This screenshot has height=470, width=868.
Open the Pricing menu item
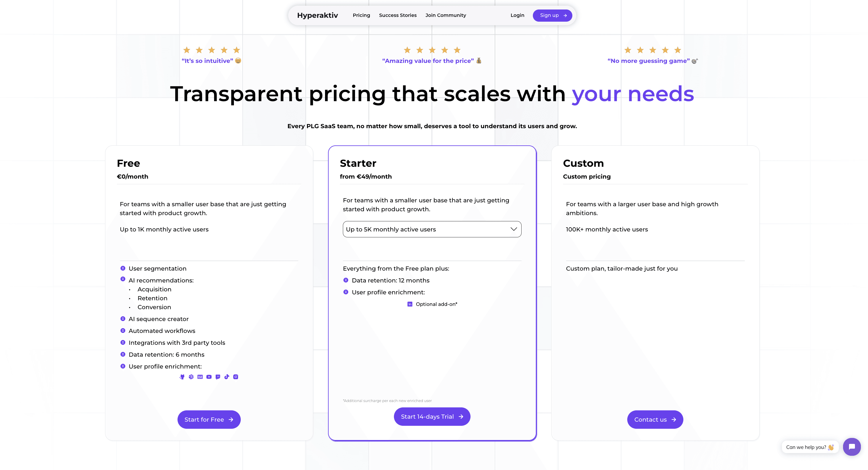(361, 15)
